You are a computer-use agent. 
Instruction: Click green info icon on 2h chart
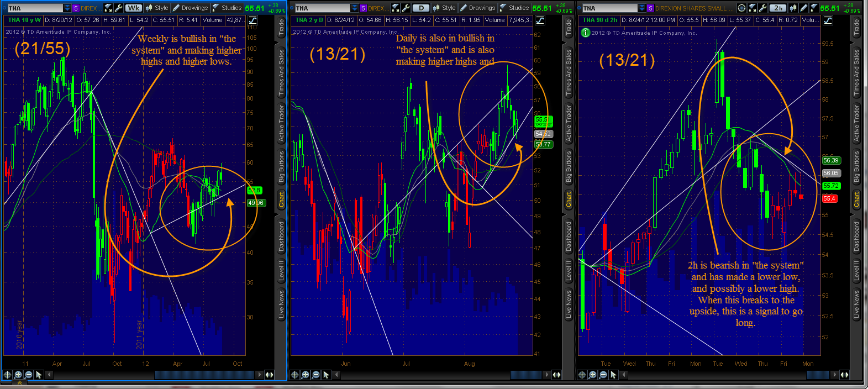(585, 33)
